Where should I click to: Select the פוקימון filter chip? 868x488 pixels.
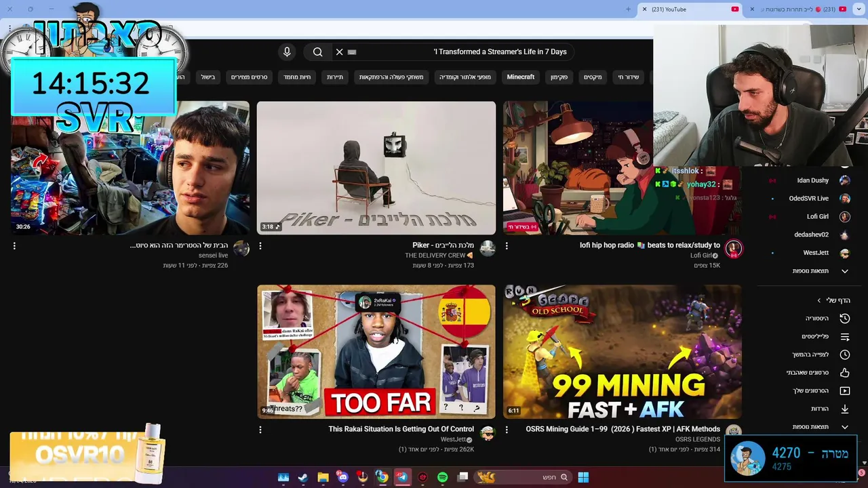(559, 77)
